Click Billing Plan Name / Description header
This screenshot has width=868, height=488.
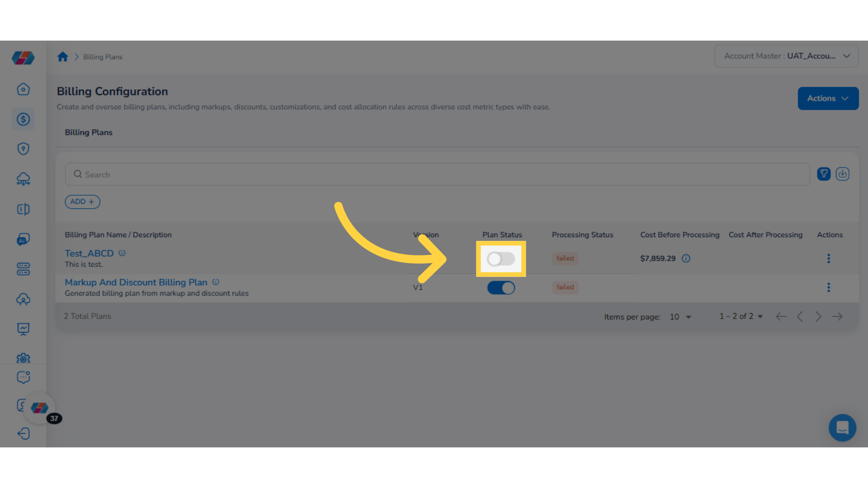click(x=118, y=235)
